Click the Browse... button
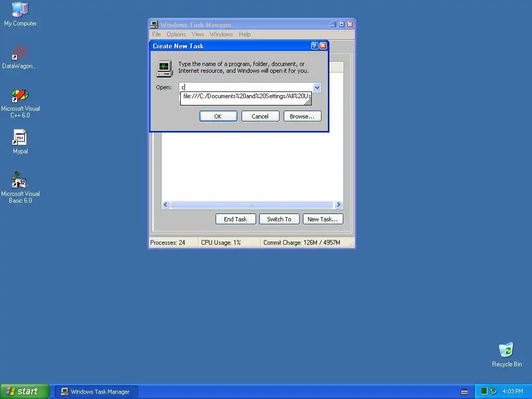This screenshot has width=532, height=399. coord(302,116)
